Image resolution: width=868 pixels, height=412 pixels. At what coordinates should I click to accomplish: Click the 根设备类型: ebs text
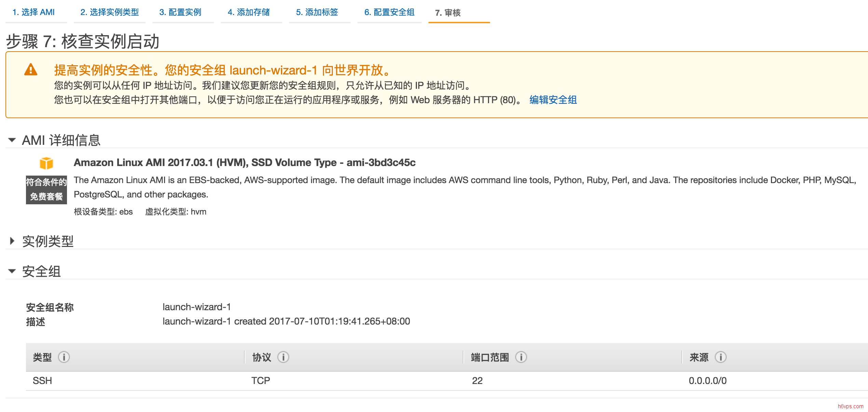click(x=103, y=212)
